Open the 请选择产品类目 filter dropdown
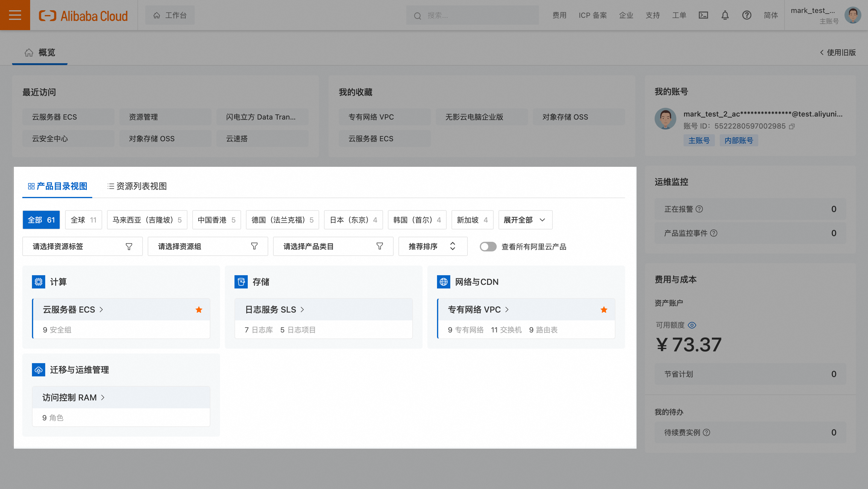 333,246
